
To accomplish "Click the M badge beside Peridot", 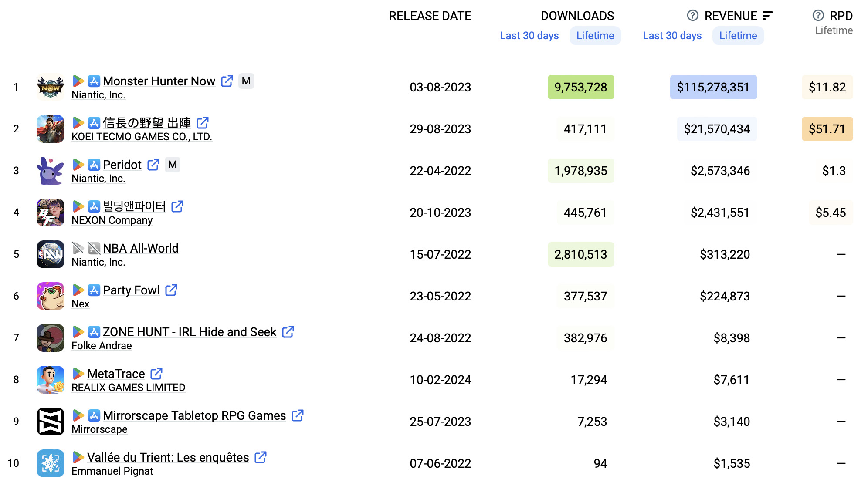I will coord(173,165).
